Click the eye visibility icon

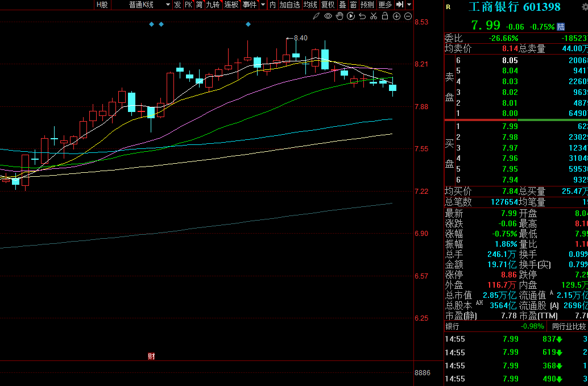click(x=328, y=16)
